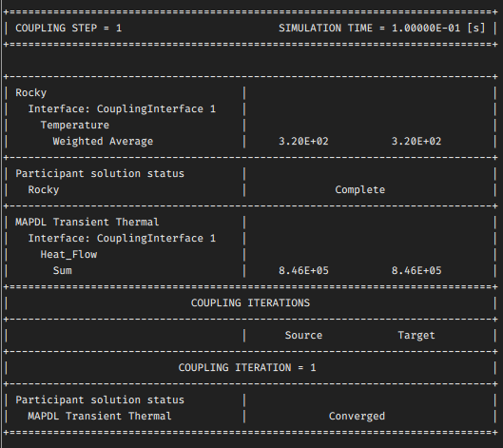Click 'Interface: CouplingInterface 1' under Rocky
Screen dimensions: 503x448
(x=122, y=109)
